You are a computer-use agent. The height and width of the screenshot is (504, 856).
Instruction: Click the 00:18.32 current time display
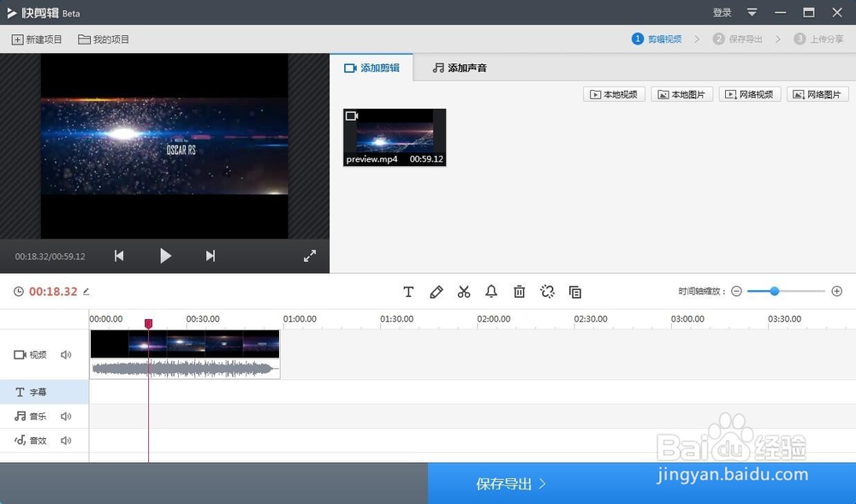coord(53,292)
